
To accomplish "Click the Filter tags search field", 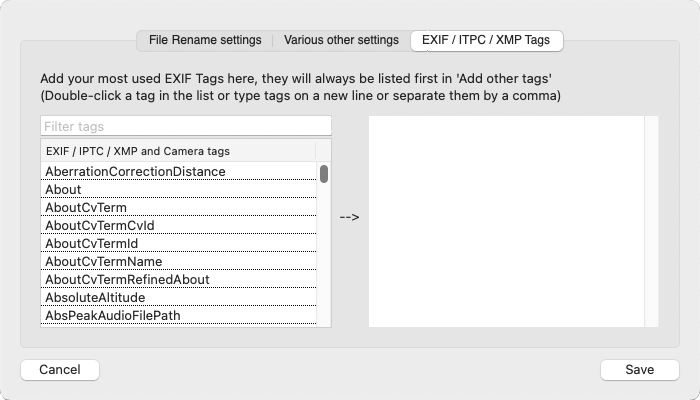I will [x=186, y=127].
